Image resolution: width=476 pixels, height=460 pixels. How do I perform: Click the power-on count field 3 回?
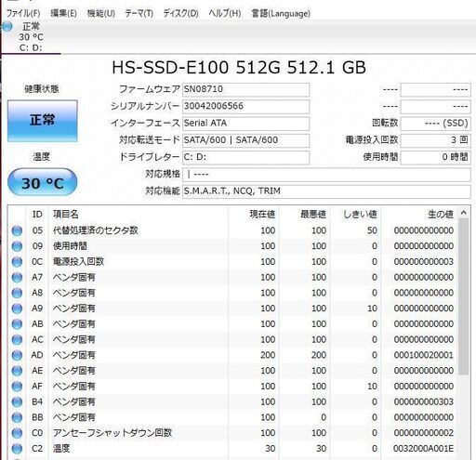point(436,140)
